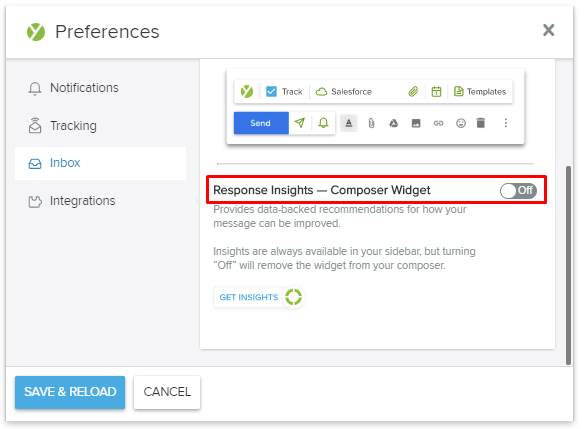Click the text formatting A icon
This screenshot has width=585, height=429.
[x=349, y=123]
